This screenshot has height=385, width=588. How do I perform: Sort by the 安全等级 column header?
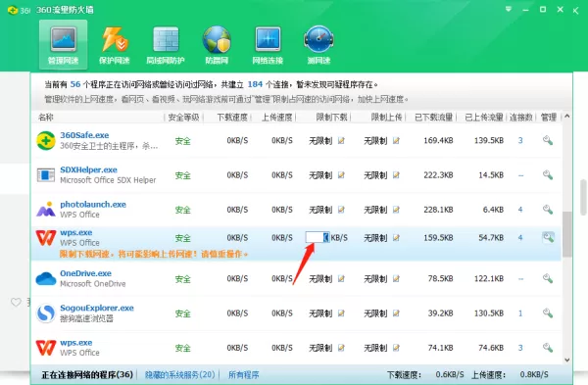(183, 118)
